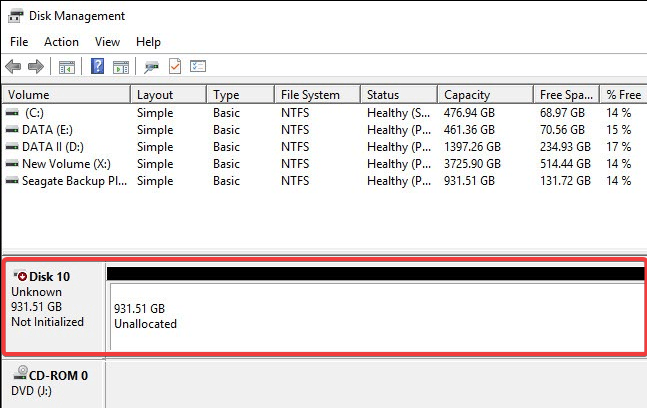Select the Seagate Backup Pl... volume name
The width and height of the screenshot is (647, 408).
[x=74, y=181]
